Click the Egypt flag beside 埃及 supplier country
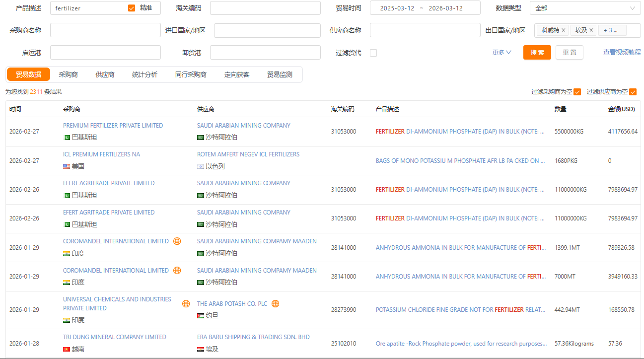Viewport: 644px width, 359px height. 201,350
